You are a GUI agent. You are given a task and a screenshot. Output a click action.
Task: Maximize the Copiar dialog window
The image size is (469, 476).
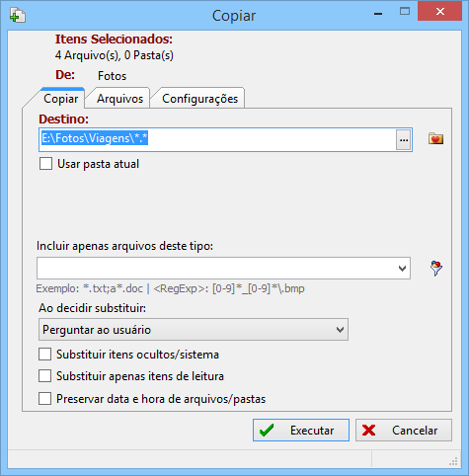(x=405, y=12)
